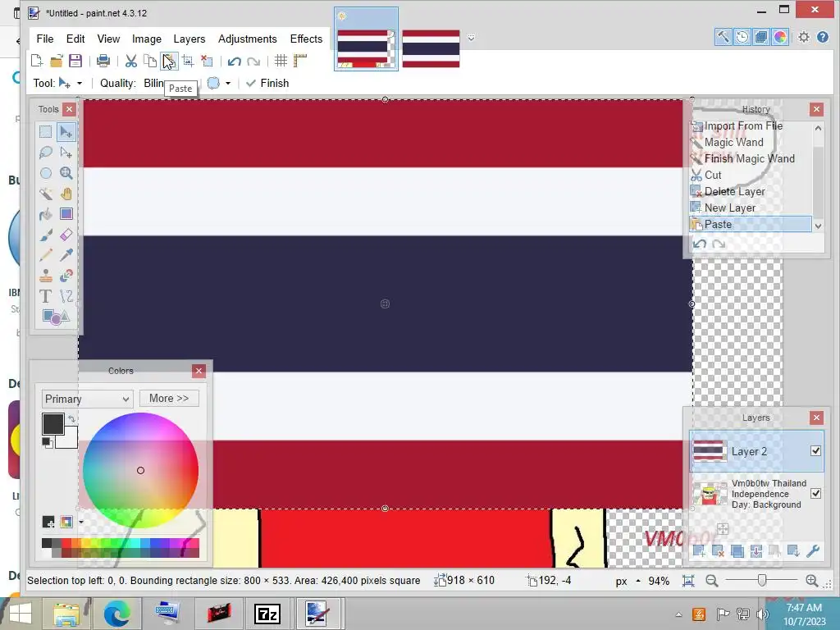This screenshot has width=840, height=630.
Task: Select the Pan hand tool
Action: tap(66, 194)
